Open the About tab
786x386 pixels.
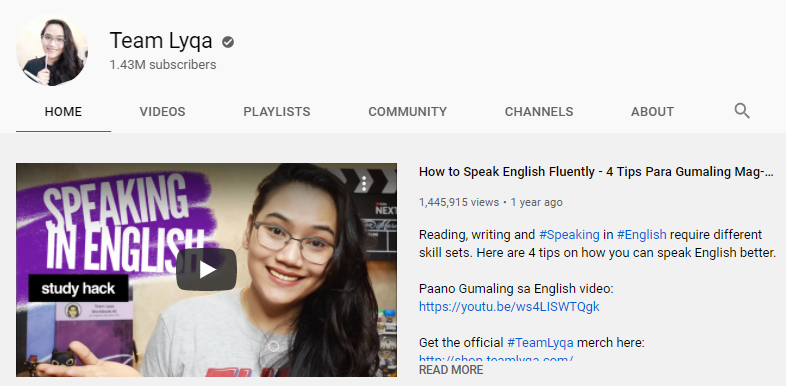coord(652,111)
